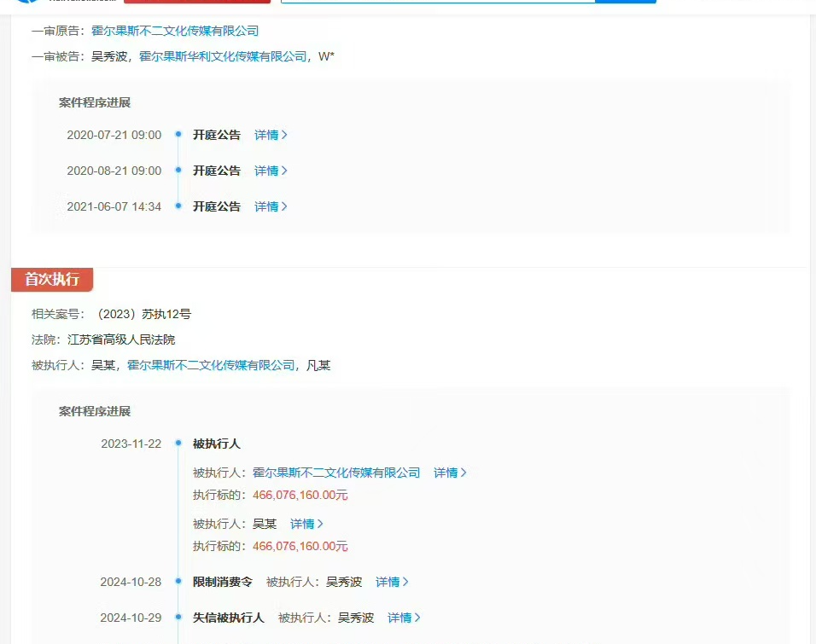Select lower 案件程序进展 heading under 首次执行

pyautogui.click(x=95, y=411)
